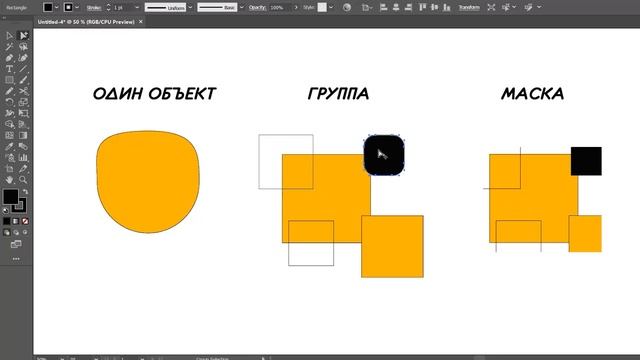The height and width of the screenshot is (360, 640).
Task: Select the Rotate tool
Action: point(9,102)
